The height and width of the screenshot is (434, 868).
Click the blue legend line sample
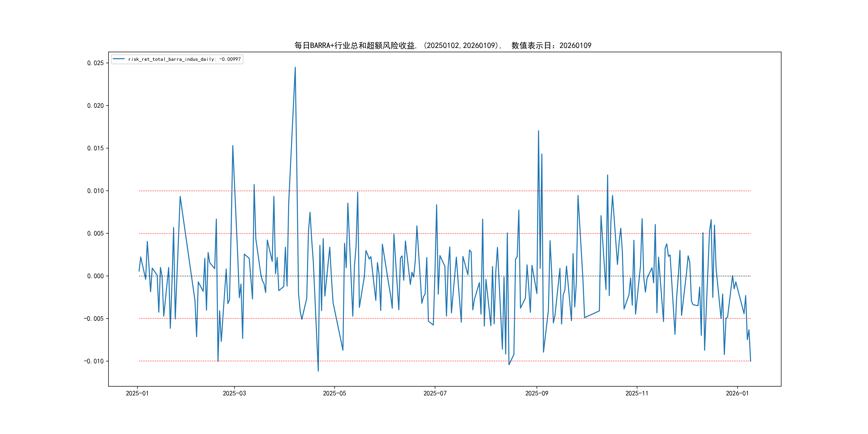(119, 59)
